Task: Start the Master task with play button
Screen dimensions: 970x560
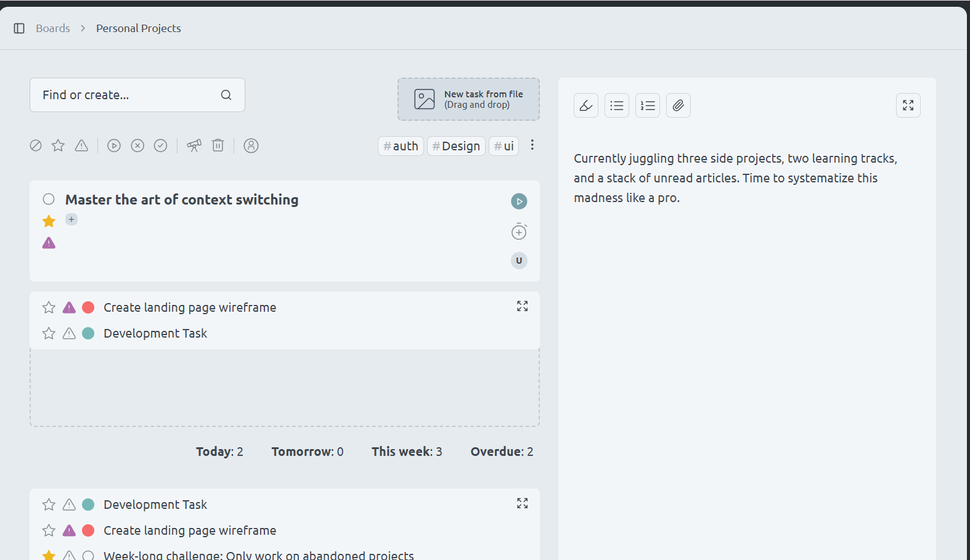Action: 519,201
